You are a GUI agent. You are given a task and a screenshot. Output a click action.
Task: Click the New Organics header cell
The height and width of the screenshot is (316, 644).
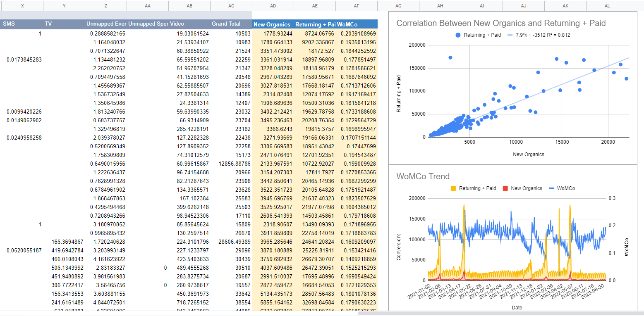272,24
